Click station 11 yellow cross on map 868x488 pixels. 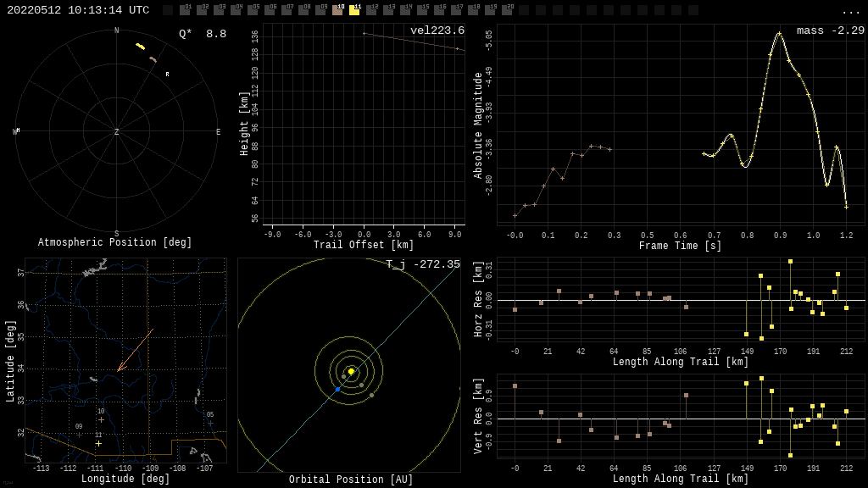click(x=98, y=443)
